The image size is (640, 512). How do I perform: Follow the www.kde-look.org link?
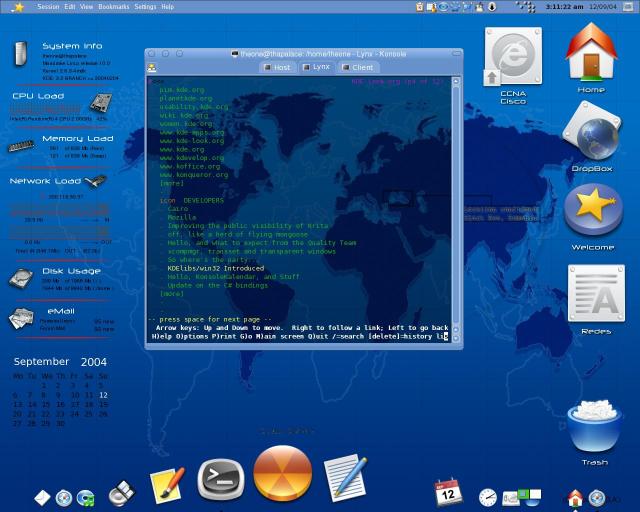point(192,141)
